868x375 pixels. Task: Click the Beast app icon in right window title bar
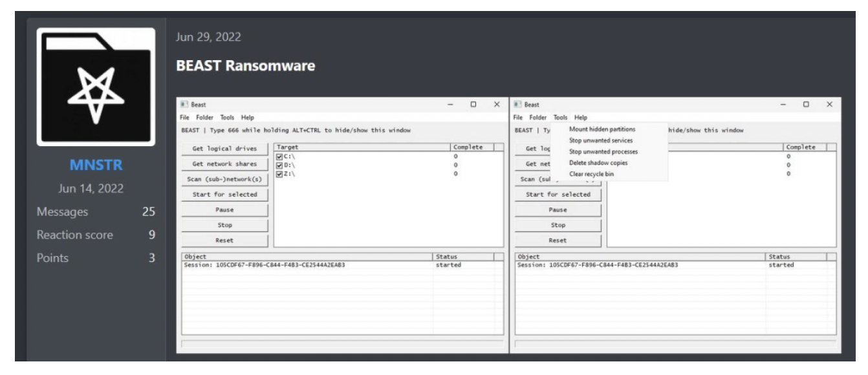(x=517, y=103)
